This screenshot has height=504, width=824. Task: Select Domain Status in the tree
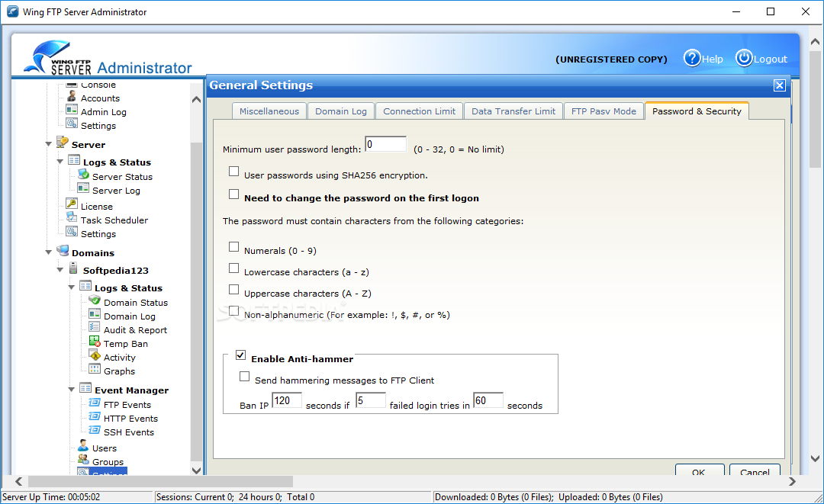tap(136, 303)
